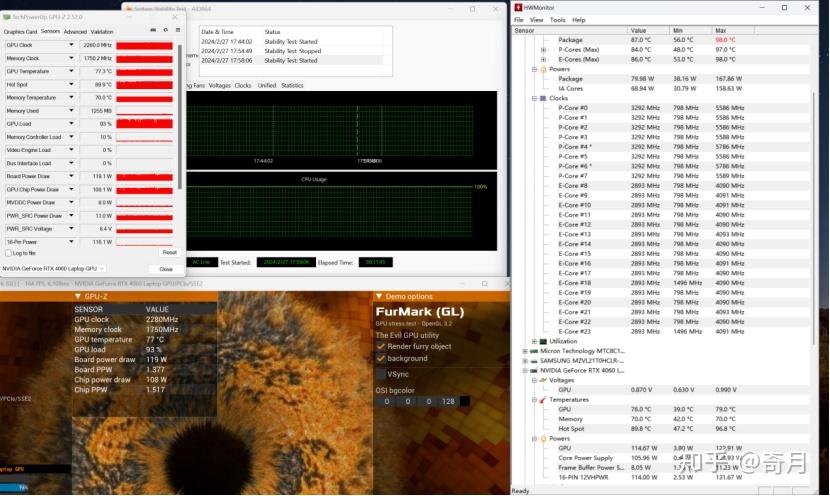830x496 pixels.
Task: Uncheck the background option in FurMark
Action: pyautogui.click(x=381, y=358)
